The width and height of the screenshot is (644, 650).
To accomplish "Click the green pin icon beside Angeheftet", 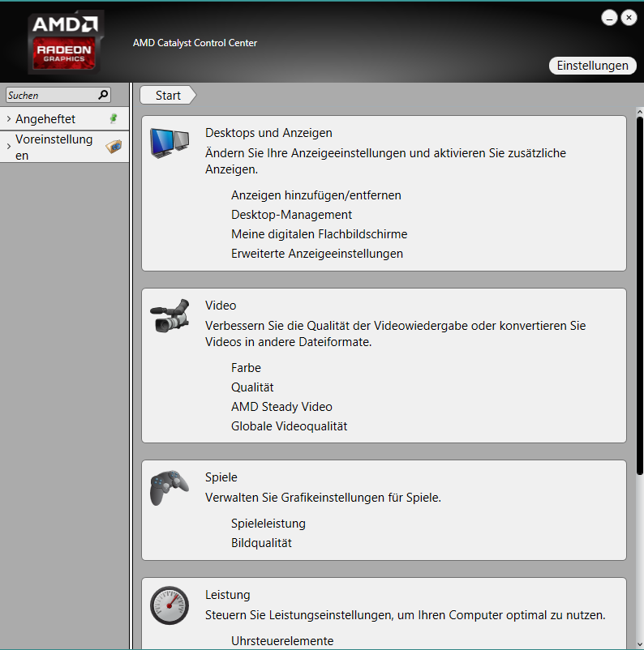I will pyautogui.click(x=114, y=118).
